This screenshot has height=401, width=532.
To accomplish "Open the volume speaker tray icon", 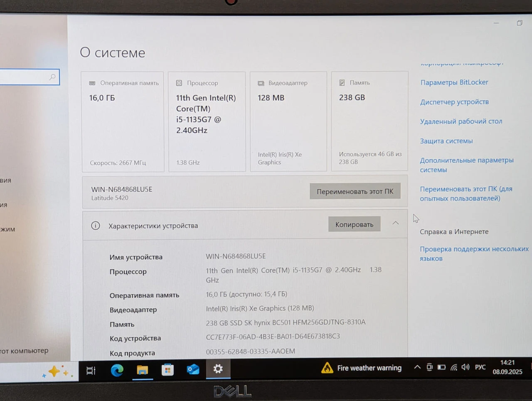I will click(x=465, y=367).
